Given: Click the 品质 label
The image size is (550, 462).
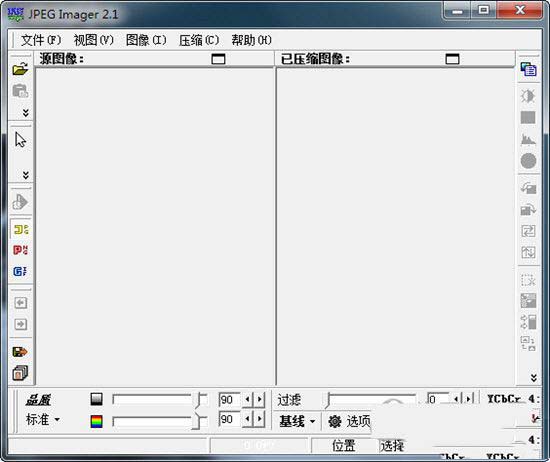Looking at the screenshot, I should pos(38,400).
